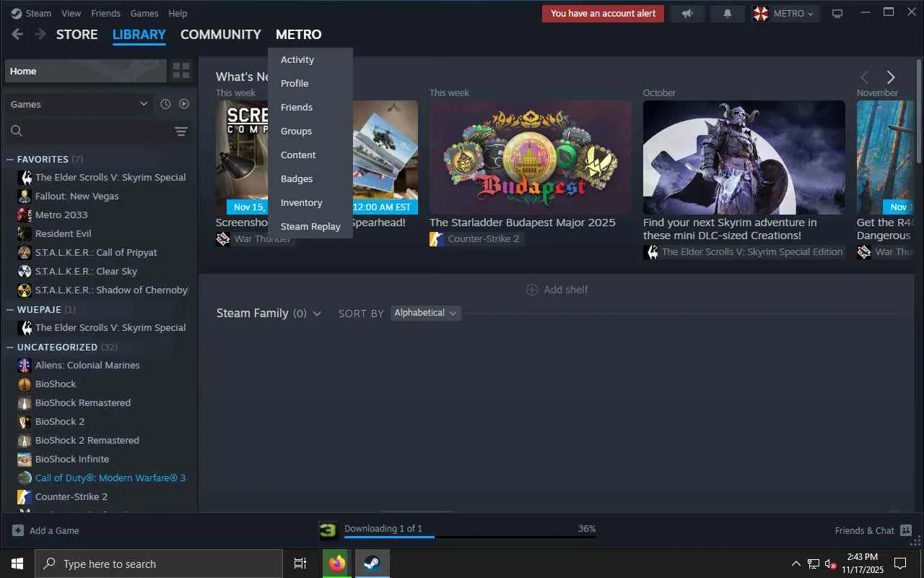924x578 pixels.
Task: Open the Budapest Major news thumbnail
Action: (531, 158)
